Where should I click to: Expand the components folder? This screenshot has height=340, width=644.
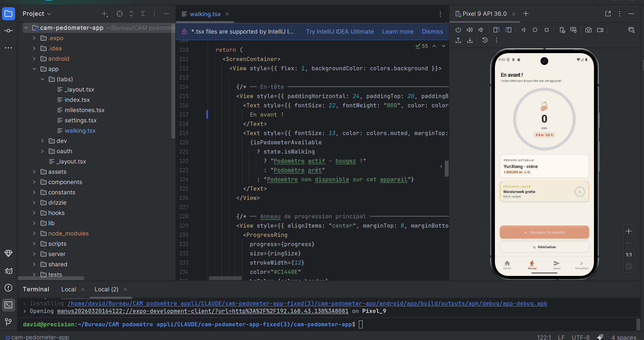[x=34, y=182]
